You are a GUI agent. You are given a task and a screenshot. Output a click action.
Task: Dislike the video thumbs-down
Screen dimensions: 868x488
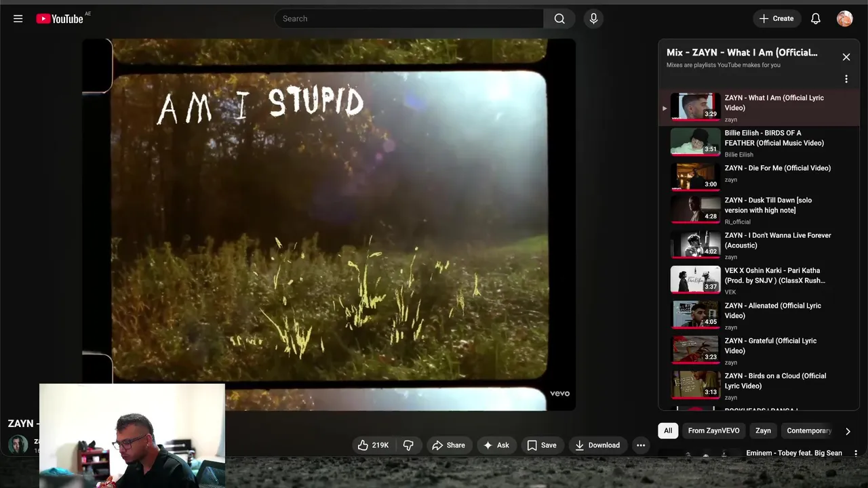click(408, 445)
